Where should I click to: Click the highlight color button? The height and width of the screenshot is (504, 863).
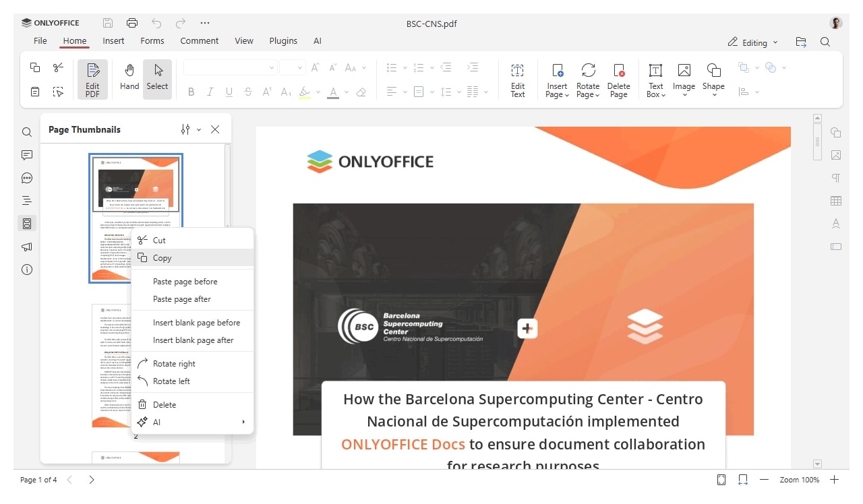pos(305,92)
